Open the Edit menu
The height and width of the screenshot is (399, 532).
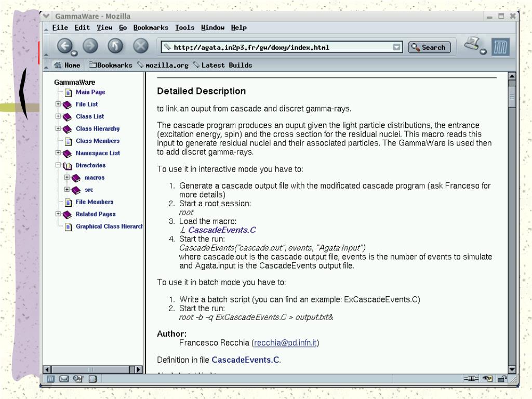(x=82, y=28)
